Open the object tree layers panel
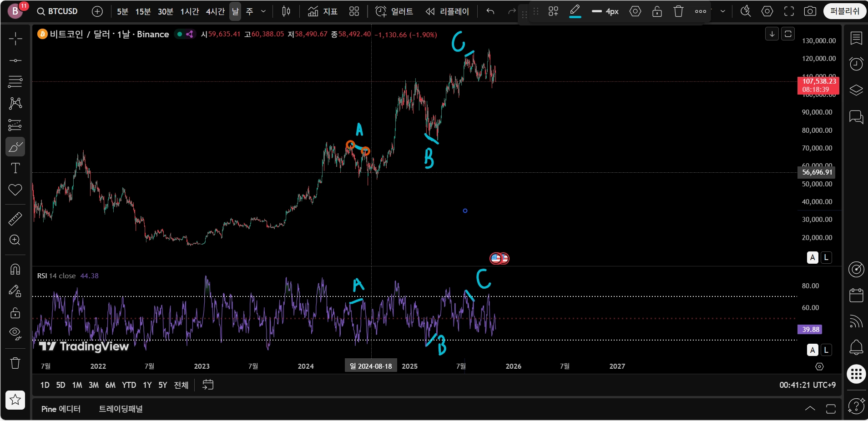 (x=856, y=90)
